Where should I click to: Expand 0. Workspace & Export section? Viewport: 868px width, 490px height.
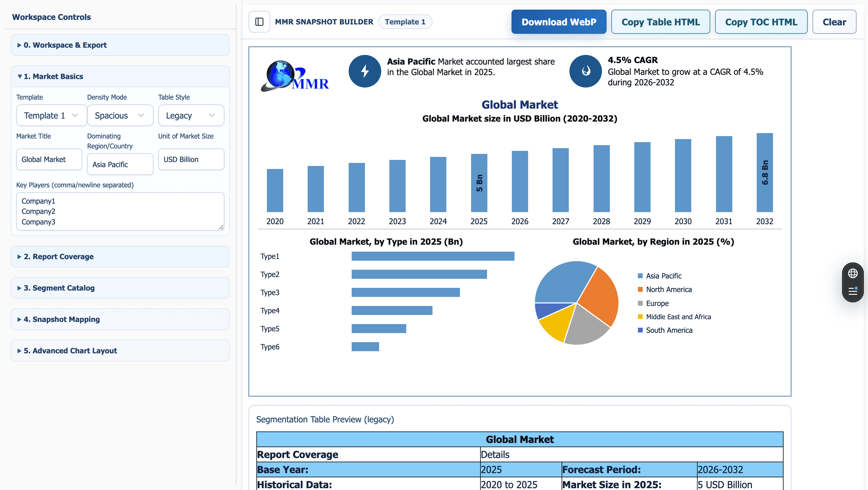pos(120,45)
